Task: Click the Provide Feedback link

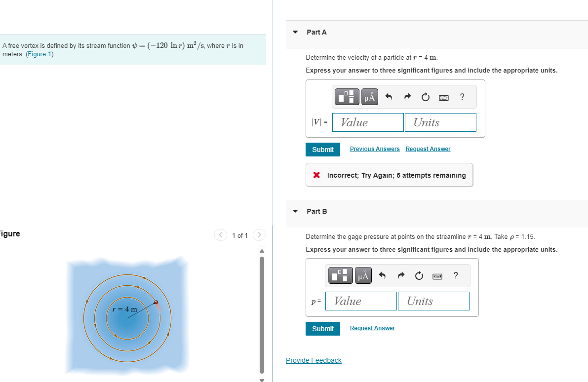Action: [314, 360]
